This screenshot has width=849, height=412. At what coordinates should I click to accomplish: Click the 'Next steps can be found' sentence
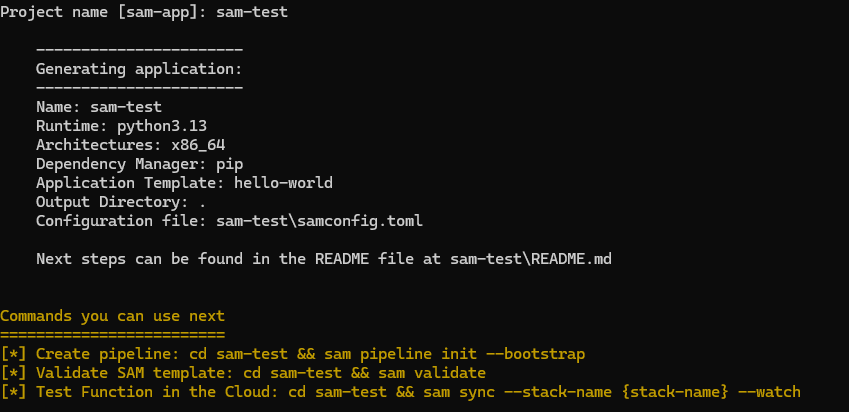[x=324, y=259]
